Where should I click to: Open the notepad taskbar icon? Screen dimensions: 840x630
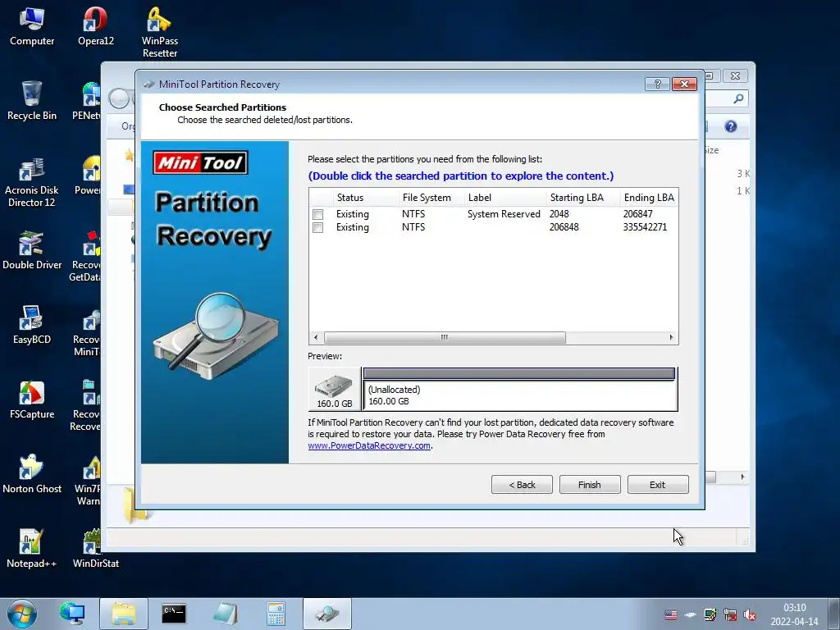(x=225, y=614)
